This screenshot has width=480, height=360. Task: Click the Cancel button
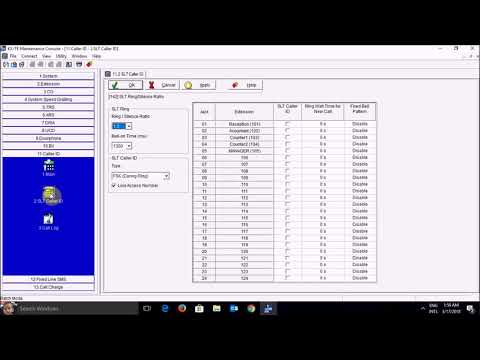click(162, 85)
